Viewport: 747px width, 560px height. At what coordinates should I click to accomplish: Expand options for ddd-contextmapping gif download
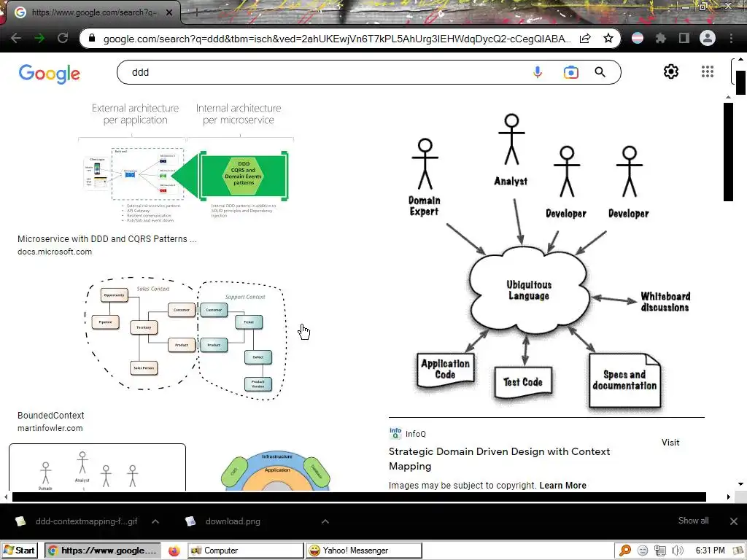pyautogui.click(x=155, y=521)
